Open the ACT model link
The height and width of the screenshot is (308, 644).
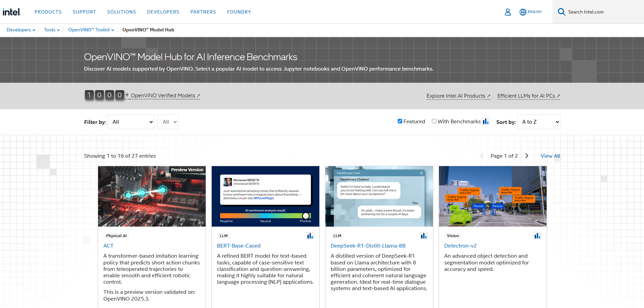click(x=108, y=246)
